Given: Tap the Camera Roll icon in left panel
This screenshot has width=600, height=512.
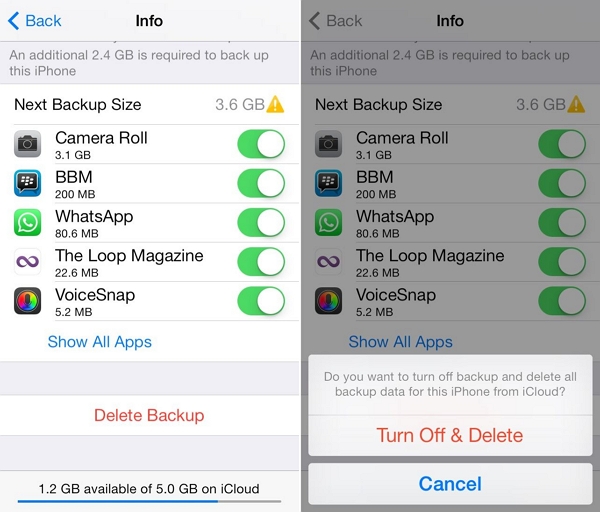Looking at the screenshot, I should (28, 144).
